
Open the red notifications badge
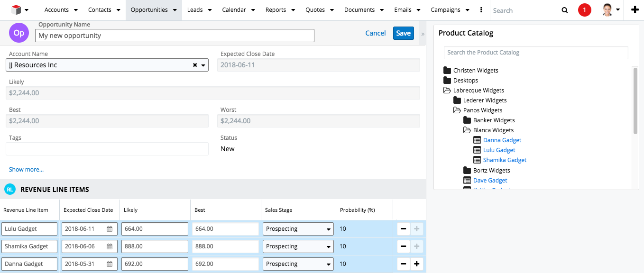[585, 10]
